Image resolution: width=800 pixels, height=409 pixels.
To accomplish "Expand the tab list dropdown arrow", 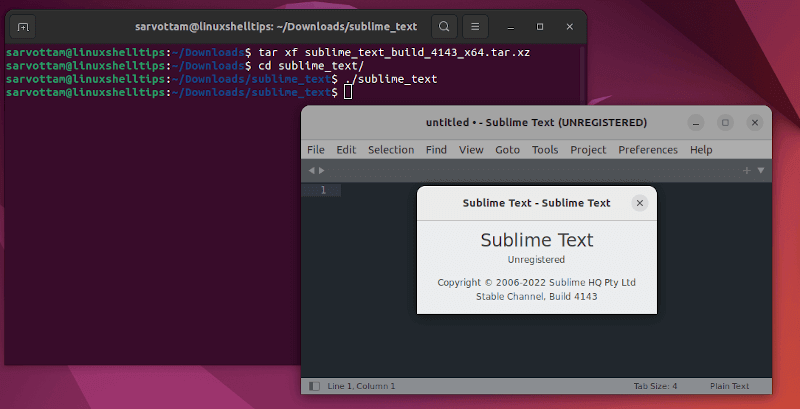I will pyautogui.click(x=760, y=171).
